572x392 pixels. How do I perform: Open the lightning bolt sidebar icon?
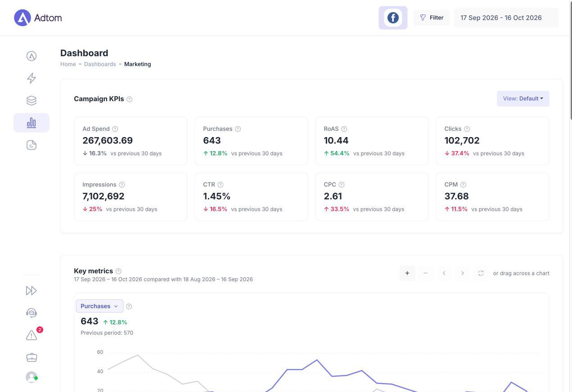click(x=32, y=78)
